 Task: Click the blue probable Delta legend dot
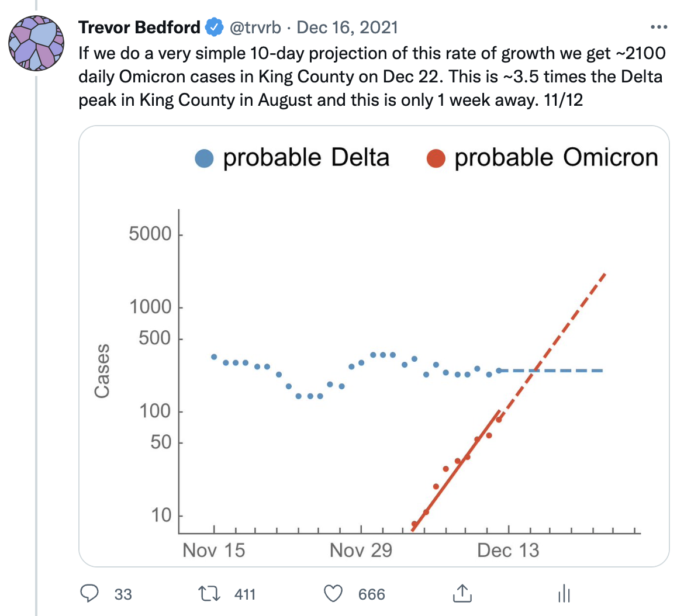pos(204,158)
